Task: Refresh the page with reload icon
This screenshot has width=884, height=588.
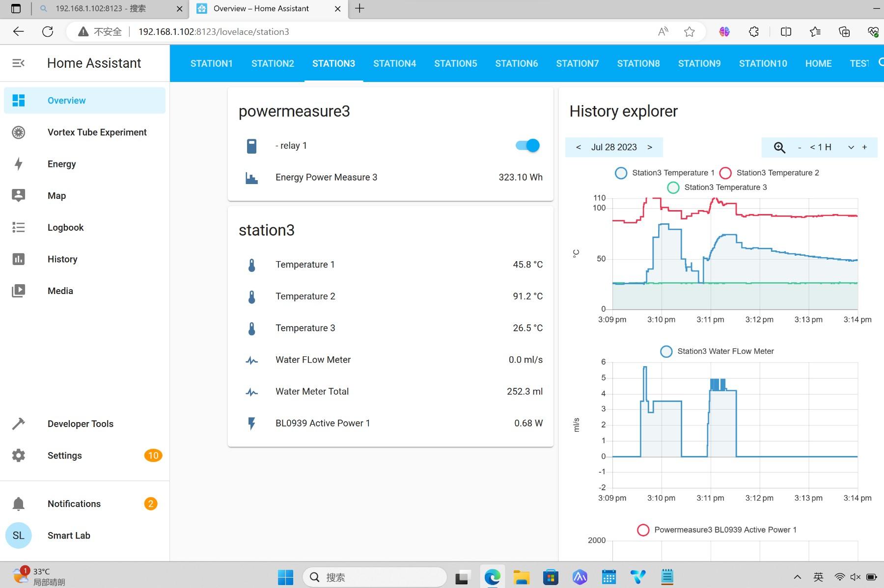Action: point(48,32)
